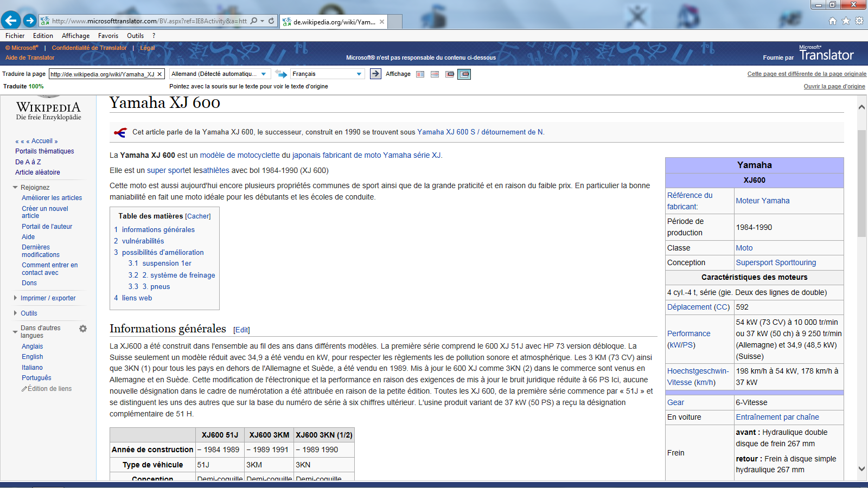Switch to the de.wikipedia.org tab
Image resolution: width=868 pixels, height=488 pixels.
(334, 22)
